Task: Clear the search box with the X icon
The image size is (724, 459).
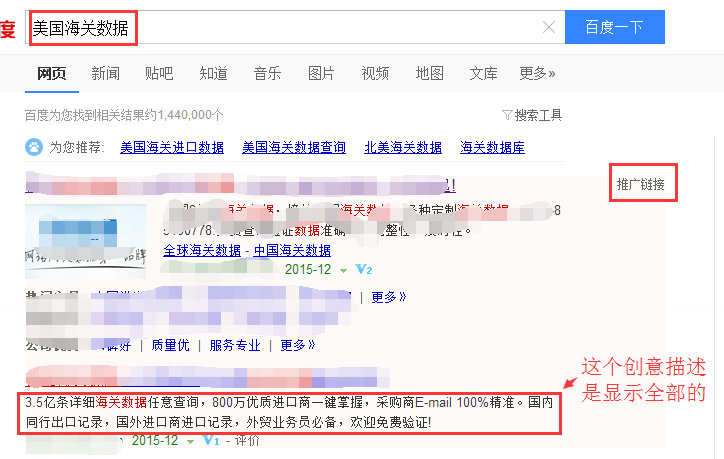Action: coord(549,27)
